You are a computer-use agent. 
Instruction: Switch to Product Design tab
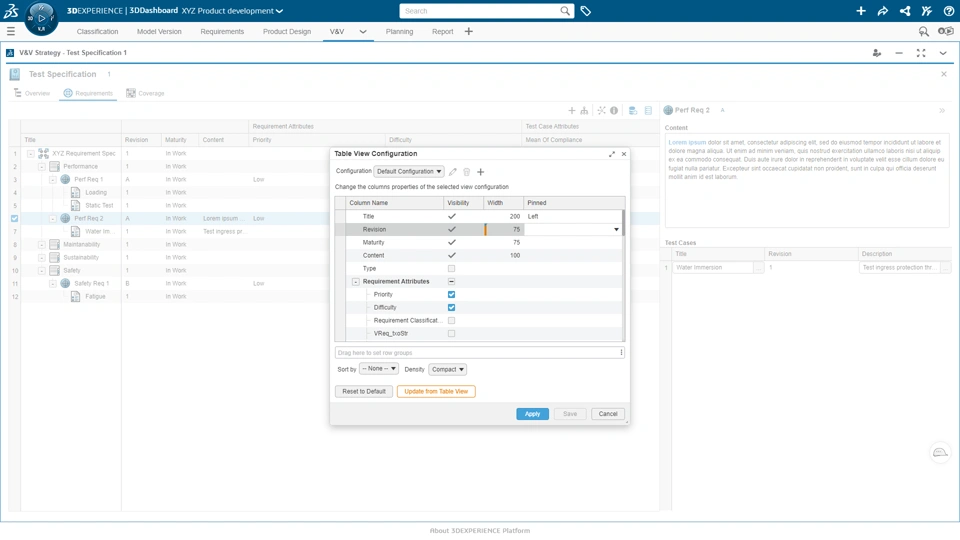(287, 31)
